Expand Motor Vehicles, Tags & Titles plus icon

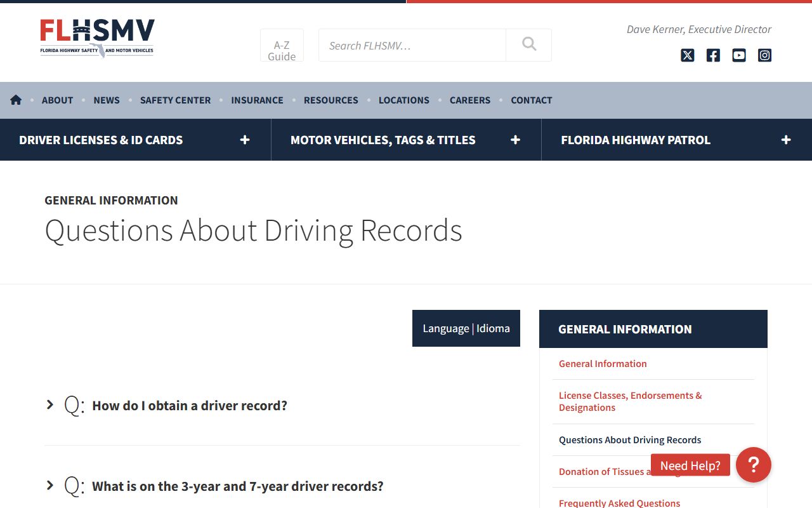coord(515,140)
